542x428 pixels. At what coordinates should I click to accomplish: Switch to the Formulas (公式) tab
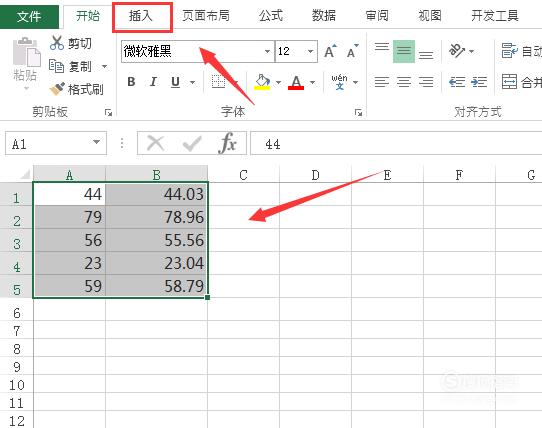[271, 16]
